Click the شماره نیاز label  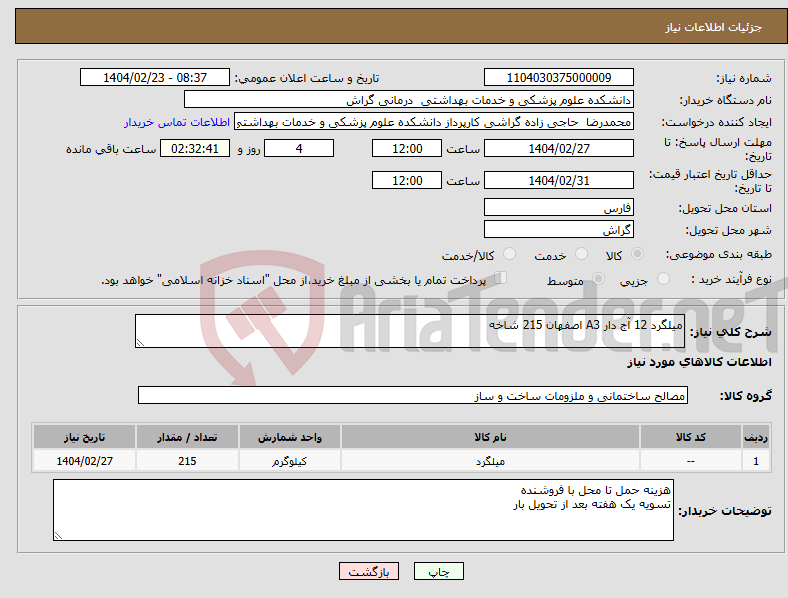(x=744, y=78)
